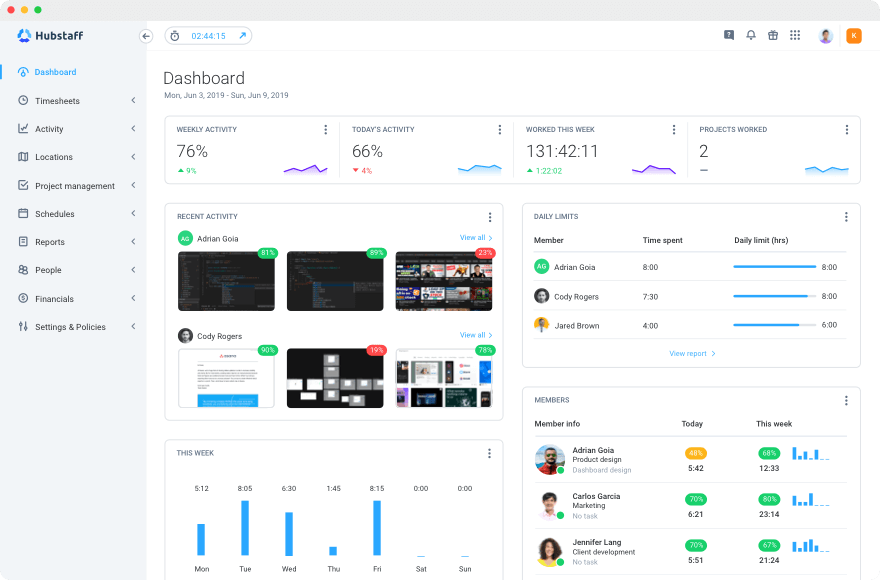Viewport: 880px width, 580px height.
Task: Select the Timesheets sidebar icon
Action: click(x=21, y=100)
